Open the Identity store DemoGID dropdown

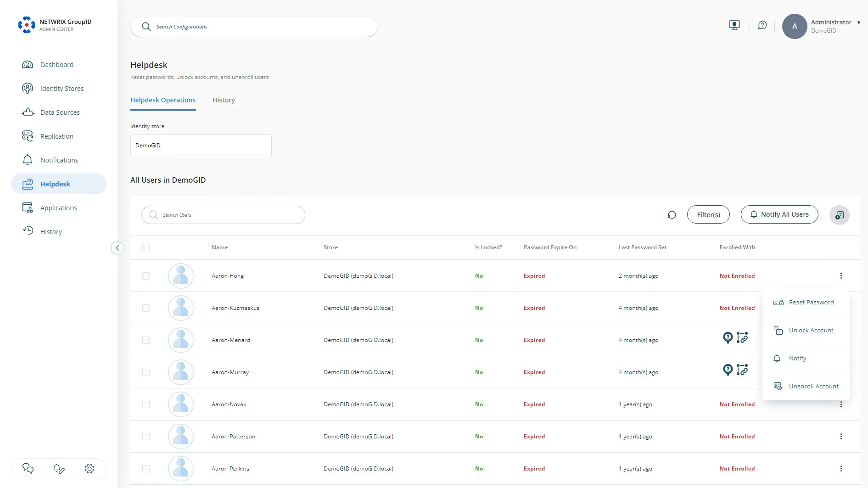pyautogui.click(x=201, y=145)
